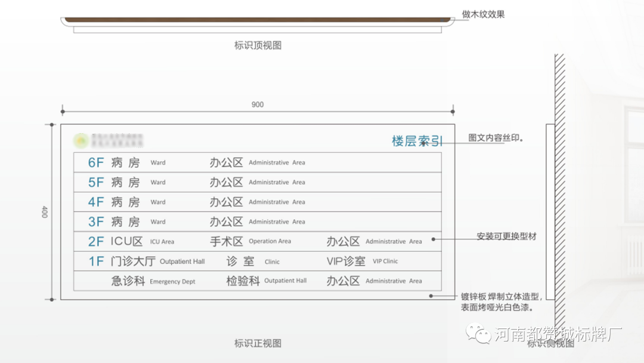The height and width of the screenshot is (363, 644).
Task: Open the 做木纹效果 note at the top
Action: pyautogui.click(x=483, y=14)
